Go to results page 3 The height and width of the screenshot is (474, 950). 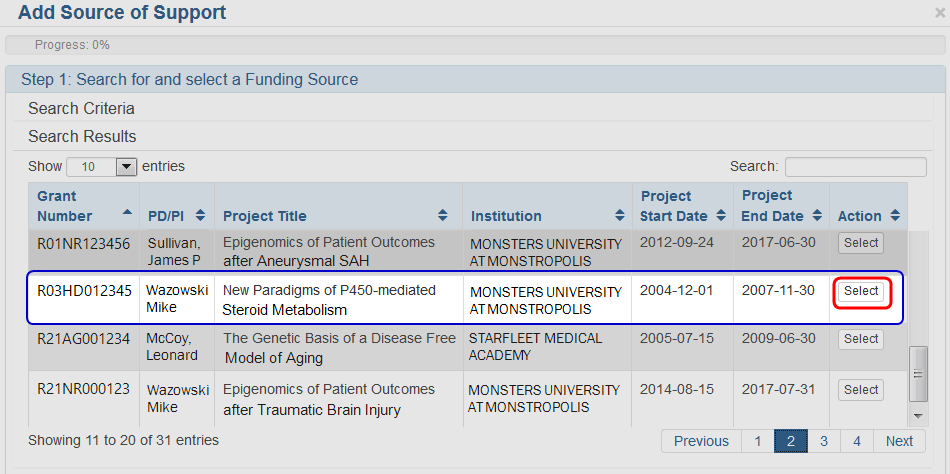pyautogui.click(x=823, y=441)
